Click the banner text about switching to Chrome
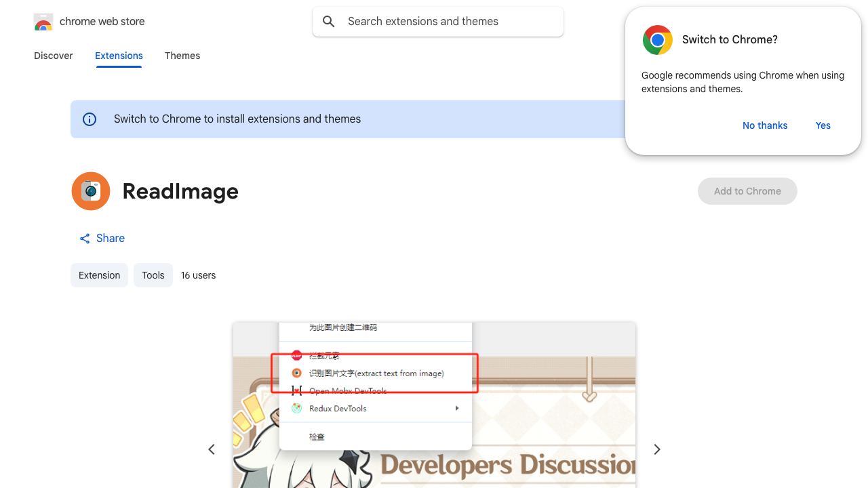The height and width of the screenshot is (488, 868). (237, 119)
